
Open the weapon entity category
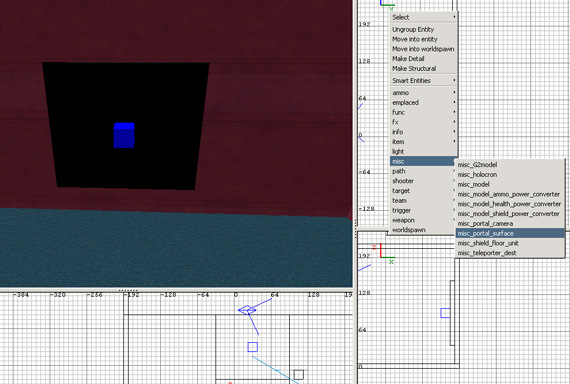[422, 220]
